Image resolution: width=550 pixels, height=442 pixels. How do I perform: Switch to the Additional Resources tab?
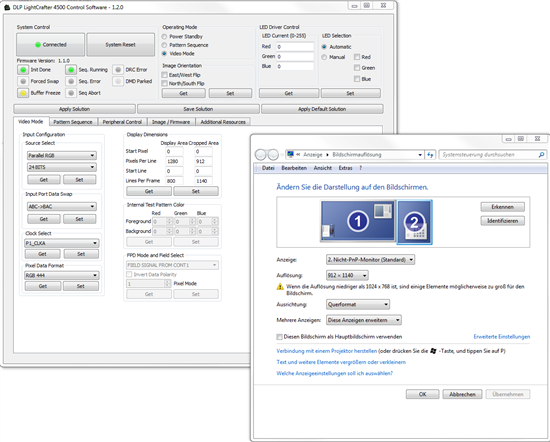223,122
